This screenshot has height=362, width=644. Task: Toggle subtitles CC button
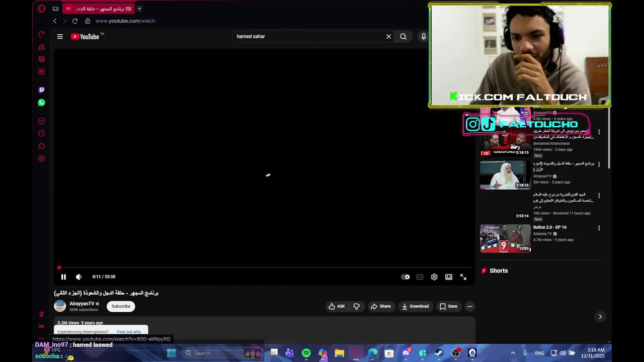420,277
